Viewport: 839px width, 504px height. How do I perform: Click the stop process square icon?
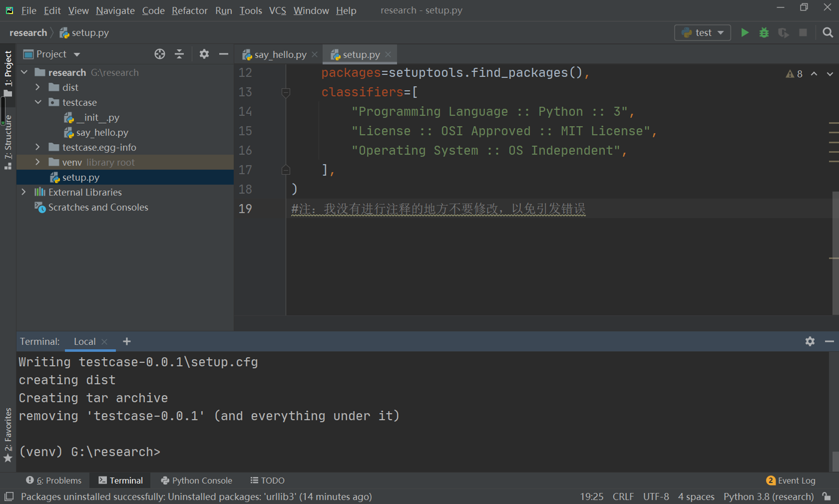[x=803, y=32]
